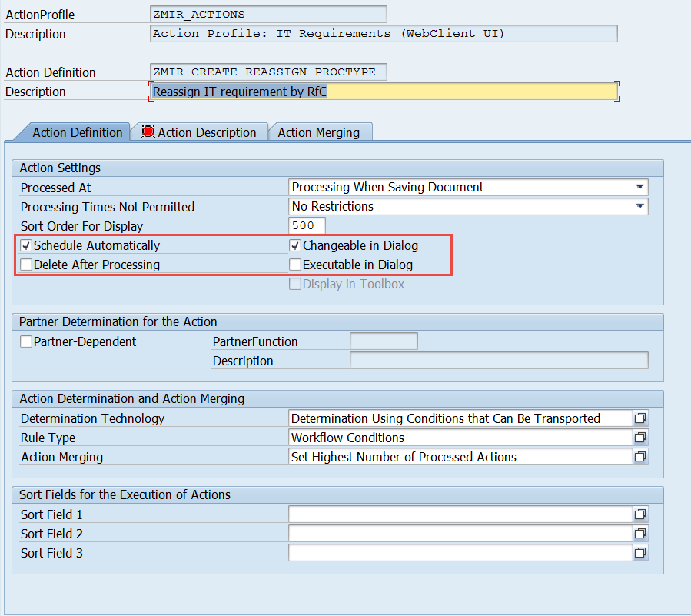691x616 pixels.
Task: Enable Delete After Processing checkbox
Action: [x=27, y=265]
